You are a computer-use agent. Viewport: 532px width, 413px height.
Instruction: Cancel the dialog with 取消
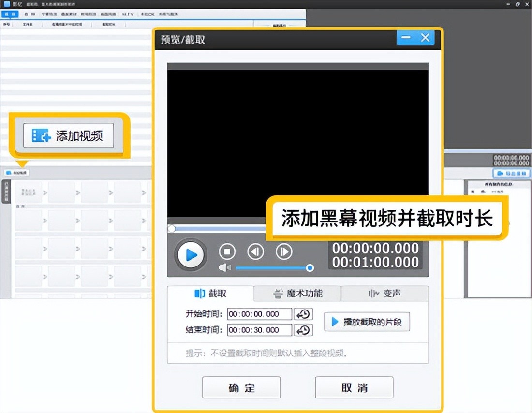354,388
